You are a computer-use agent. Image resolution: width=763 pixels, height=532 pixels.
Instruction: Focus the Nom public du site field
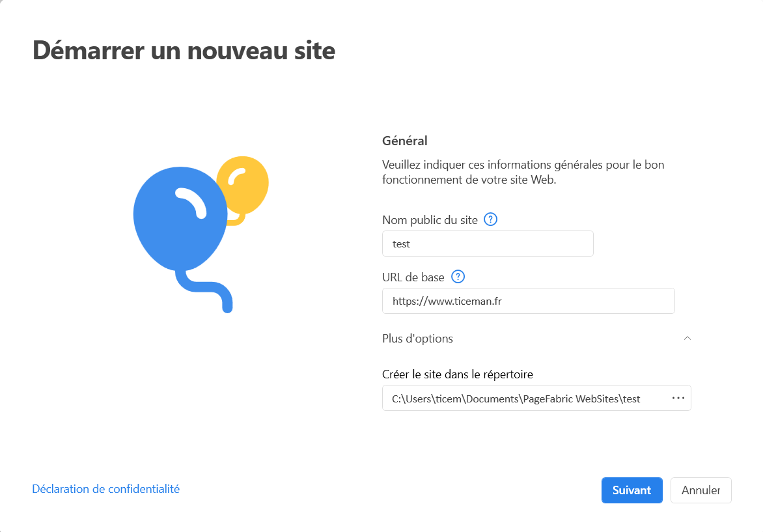(488, 244)
